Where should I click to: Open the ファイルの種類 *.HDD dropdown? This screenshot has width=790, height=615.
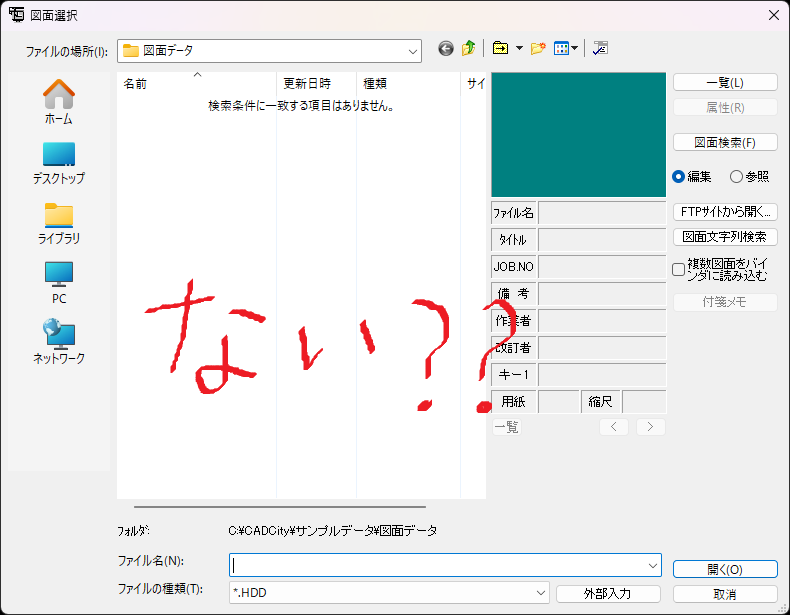[540, 593]
